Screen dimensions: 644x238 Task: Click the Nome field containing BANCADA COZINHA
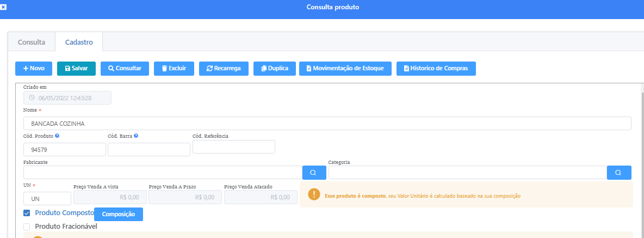[x=326, y=124]
